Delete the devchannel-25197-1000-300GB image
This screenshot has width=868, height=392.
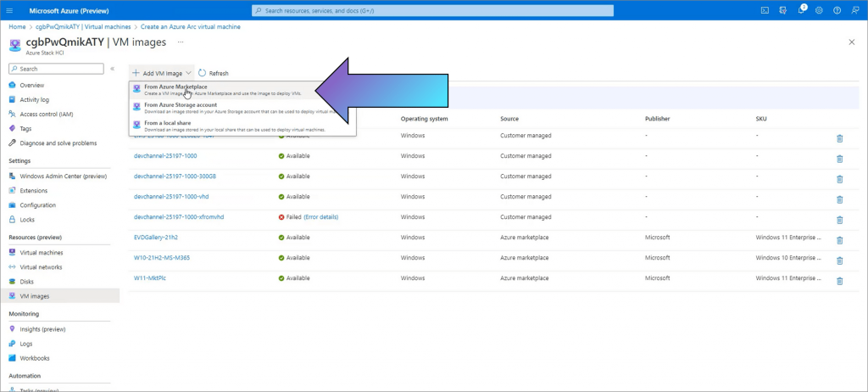pos(839,179)
